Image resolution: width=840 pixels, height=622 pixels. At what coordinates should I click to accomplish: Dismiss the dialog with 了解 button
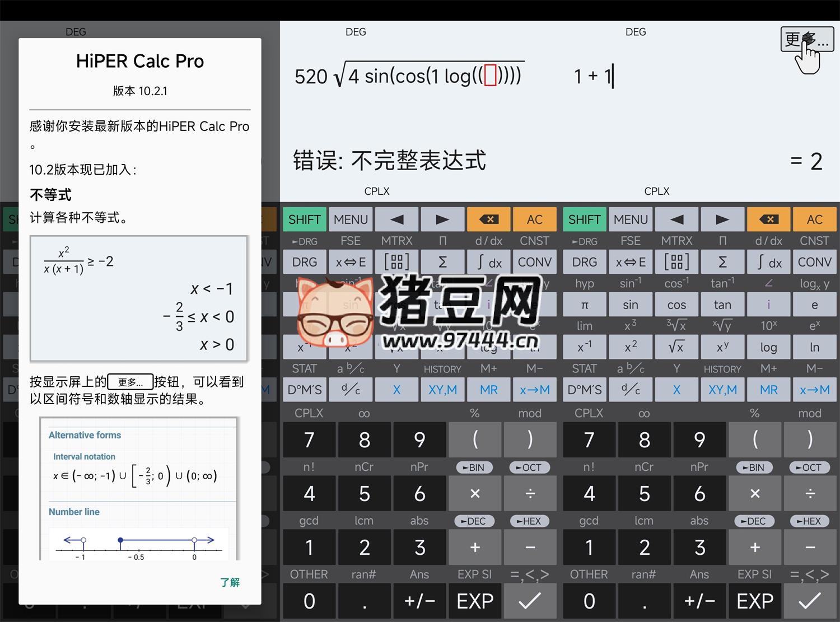[230, 582]
